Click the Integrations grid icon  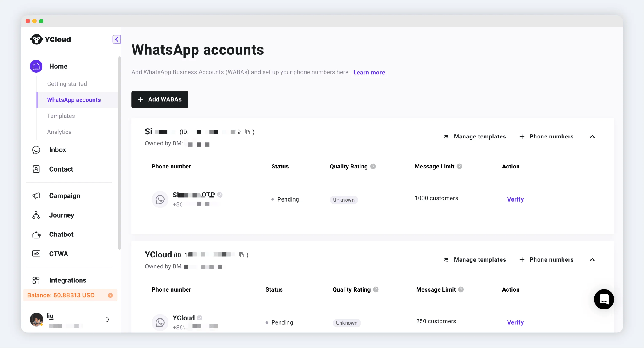coord(36,280)
